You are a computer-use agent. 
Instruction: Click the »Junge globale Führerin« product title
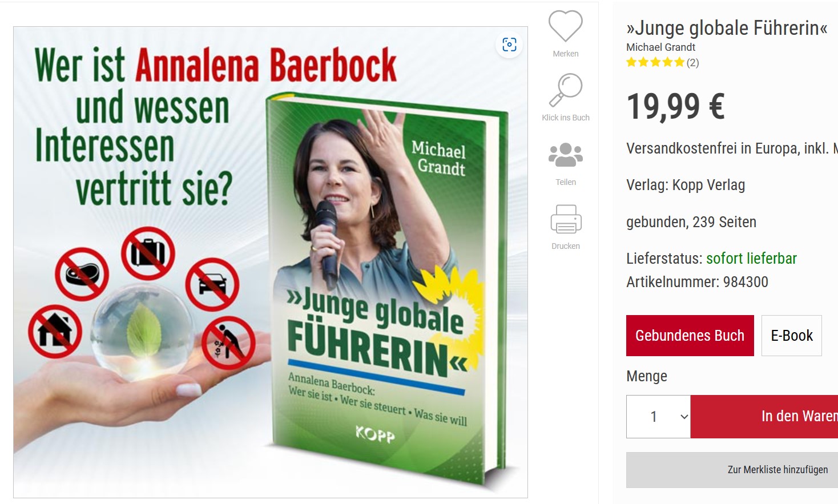point(727,27)
